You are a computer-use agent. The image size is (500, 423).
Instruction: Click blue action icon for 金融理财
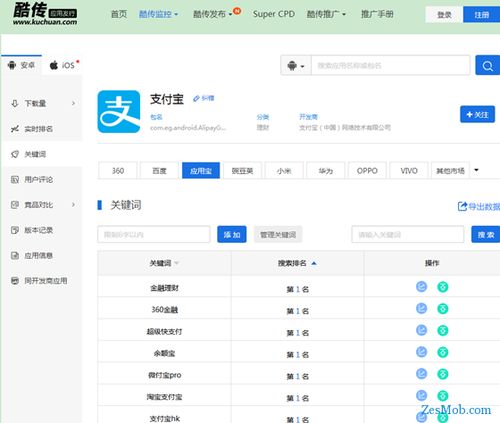coord(421,287)
